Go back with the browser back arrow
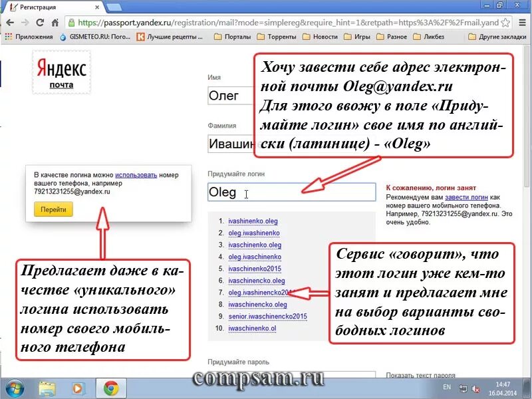The image size is (532, 399). point(10,23)
